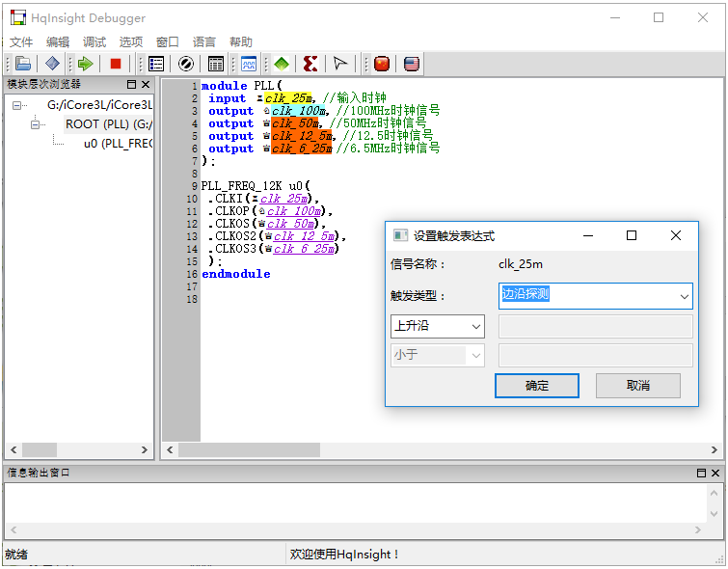The width and height of the screenshot is (728, 569).
Task: Open the 调试 menu
Action: (94, 42)
